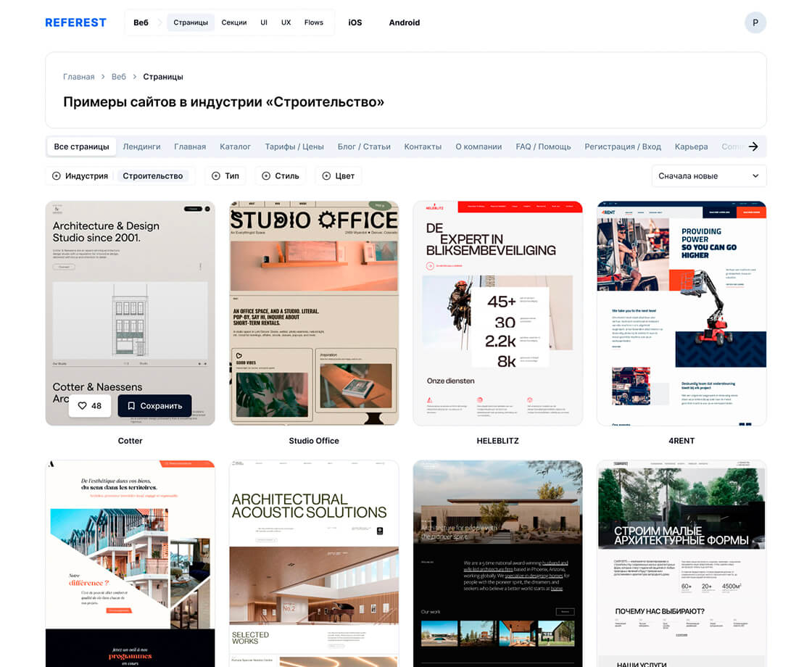Open the Тип filter
Screen dimensions: 812x667
point(225,176)
